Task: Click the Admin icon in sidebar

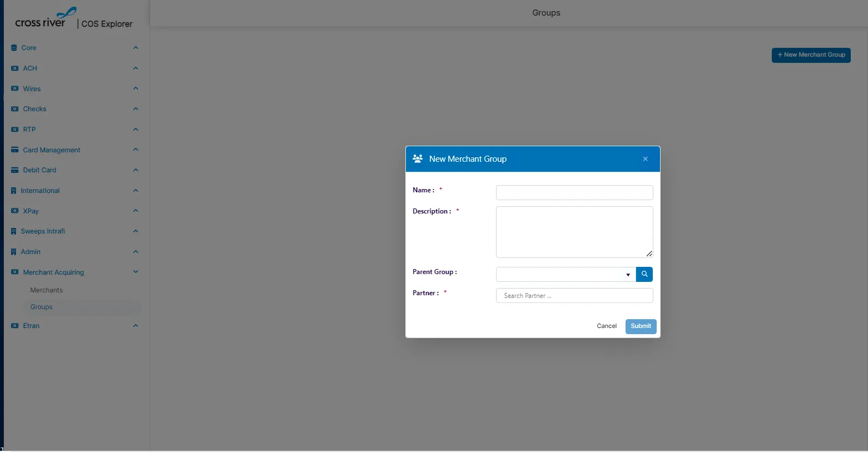Action: pos(14,252)
